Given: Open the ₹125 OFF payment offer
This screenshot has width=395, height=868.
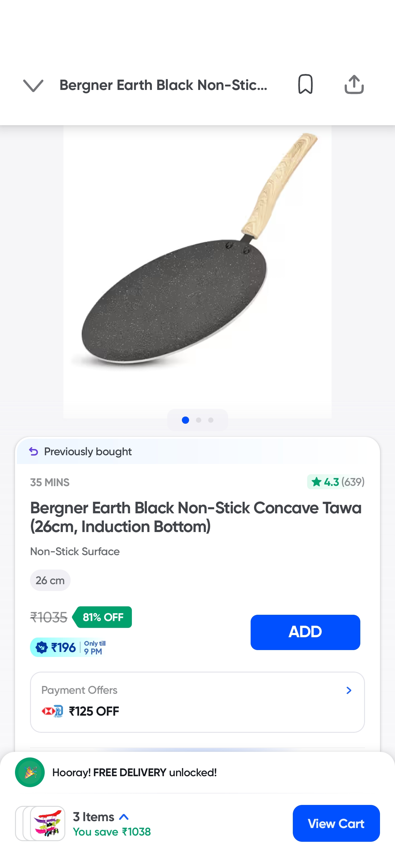Looking at the screenshot, I should click(x=94, y=711).
